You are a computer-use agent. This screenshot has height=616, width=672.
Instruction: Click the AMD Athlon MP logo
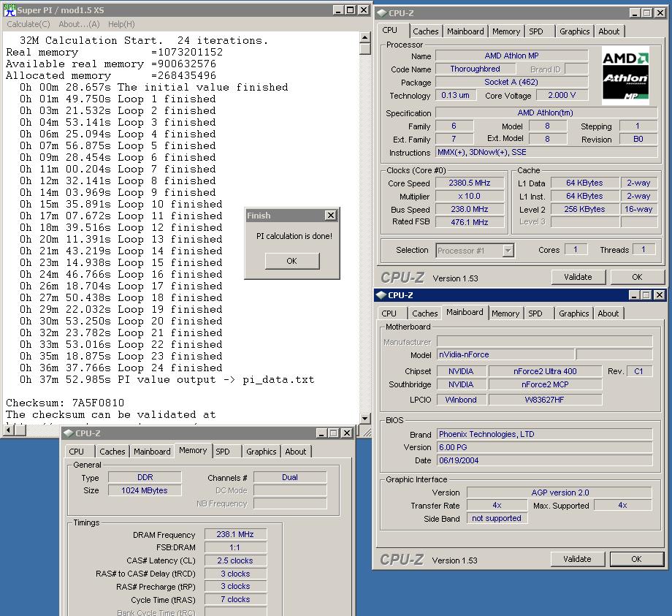click(625, 76)
